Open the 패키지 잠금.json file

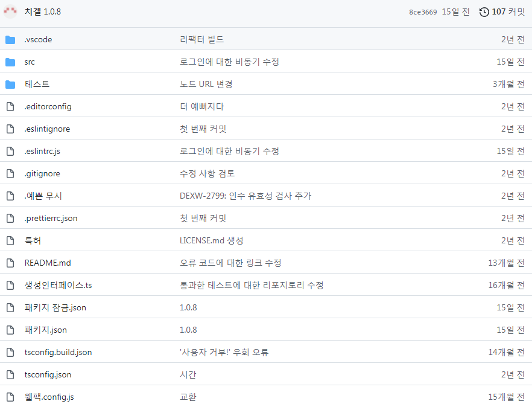(x=55, y=308)
